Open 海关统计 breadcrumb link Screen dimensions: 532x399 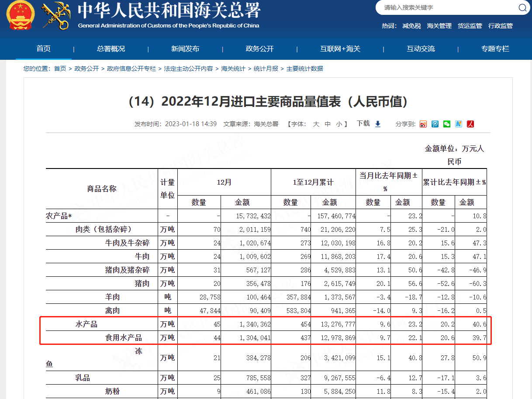(x=233, y=69)
